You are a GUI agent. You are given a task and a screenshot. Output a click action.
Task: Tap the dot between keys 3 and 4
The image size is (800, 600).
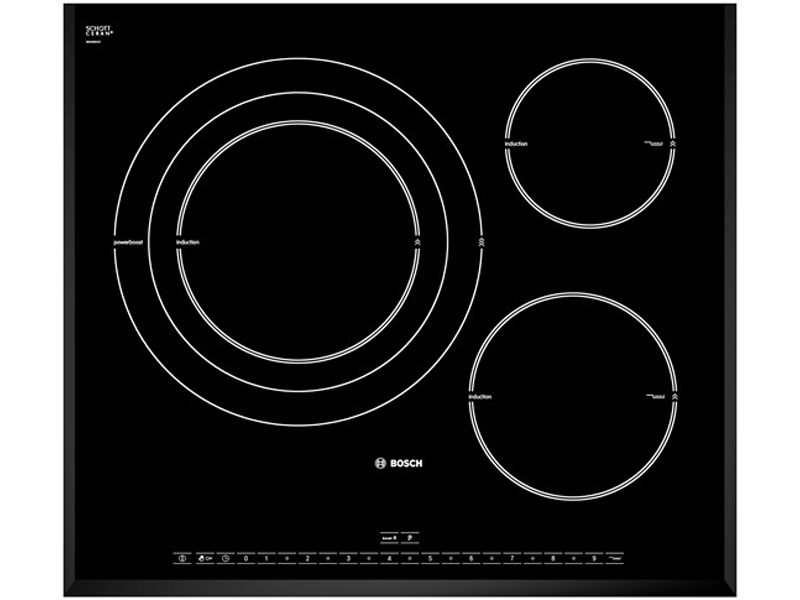[x=368, y=557]
